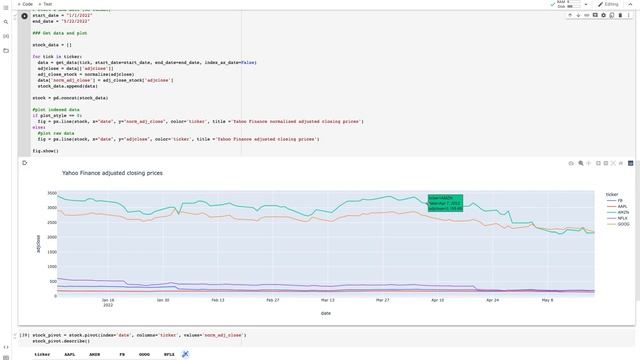The width and height of the screenshot is (640, 360).
Task: Click the chart title 'Yahoo Finance adjusted closing prices'
Action: (112, 173)
